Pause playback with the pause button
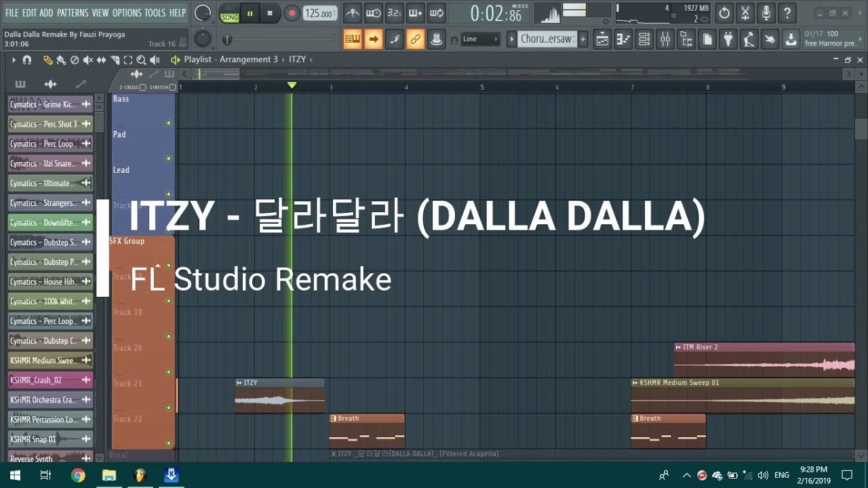The image size is (868, 488). [250, 13]
